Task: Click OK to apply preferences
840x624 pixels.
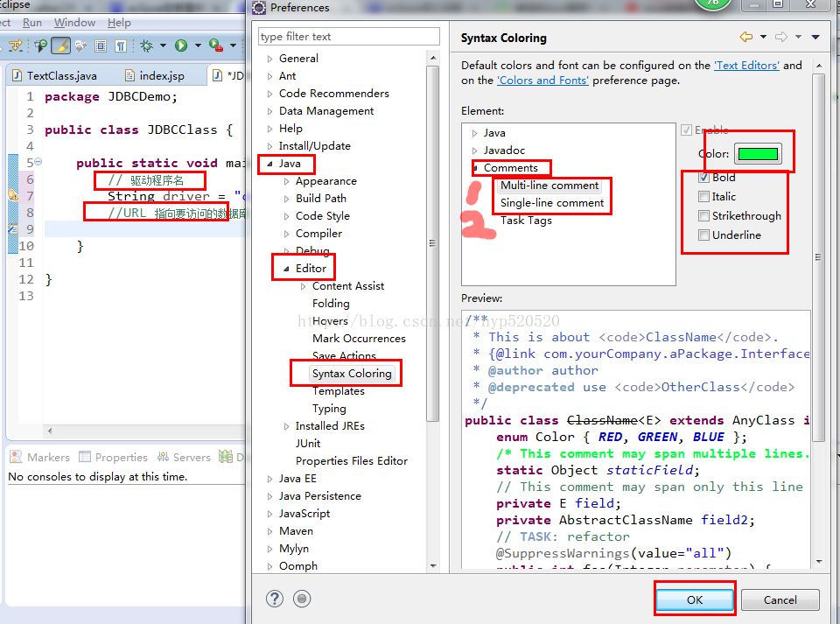Action: pos(695,599)
